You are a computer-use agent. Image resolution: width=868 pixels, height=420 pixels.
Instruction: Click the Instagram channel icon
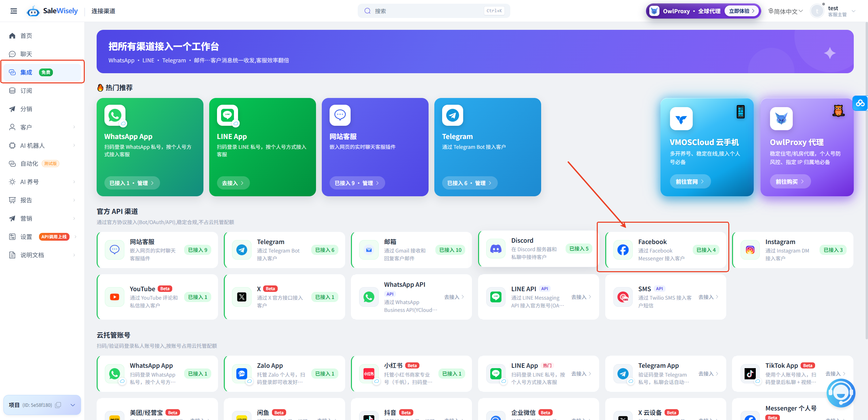(750, 250)
